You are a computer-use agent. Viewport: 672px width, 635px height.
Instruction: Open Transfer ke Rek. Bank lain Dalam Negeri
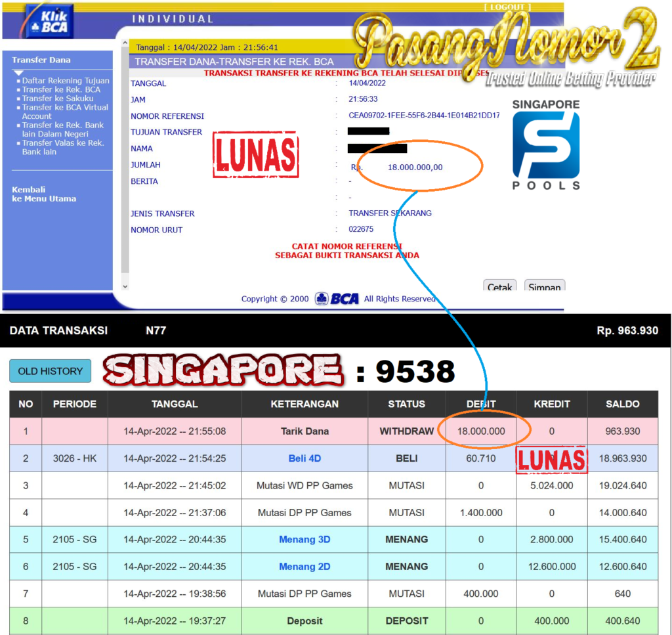tap(63, 129)
